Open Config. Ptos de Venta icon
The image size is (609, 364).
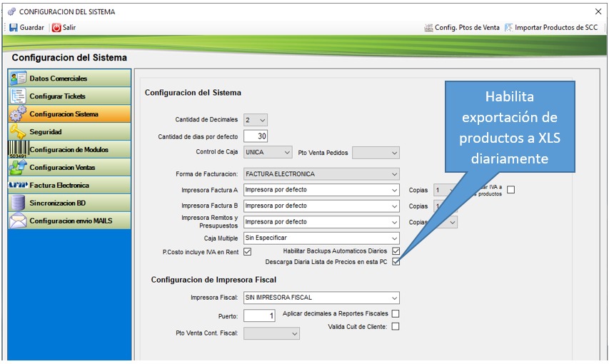(428, 27)
